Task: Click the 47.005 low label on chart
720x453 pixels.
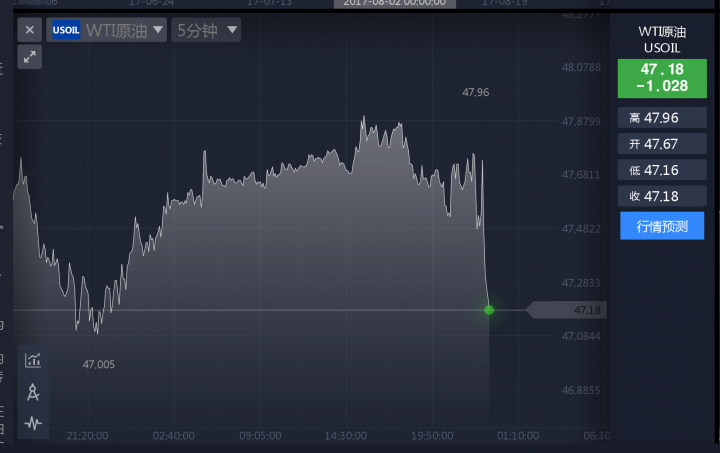Action: coord(98,365)
